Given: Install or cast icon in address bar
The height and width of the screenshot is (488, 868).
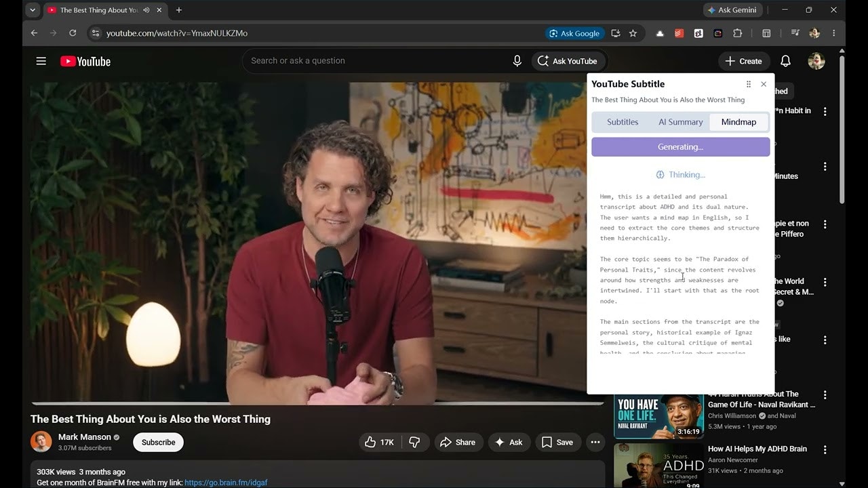Looking at the screenshot, I should tap(616, 33).
